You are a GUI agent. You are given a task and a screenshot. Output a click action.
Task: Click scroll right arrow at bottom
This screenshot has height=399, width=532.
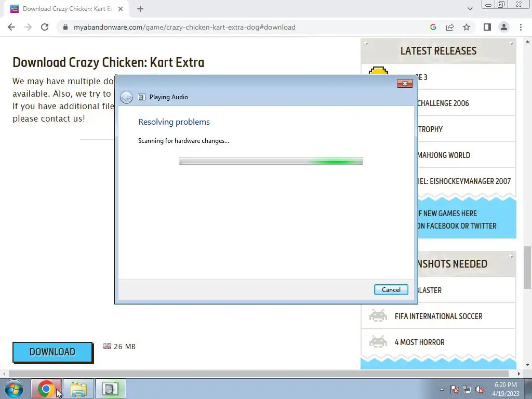point(519,374)
